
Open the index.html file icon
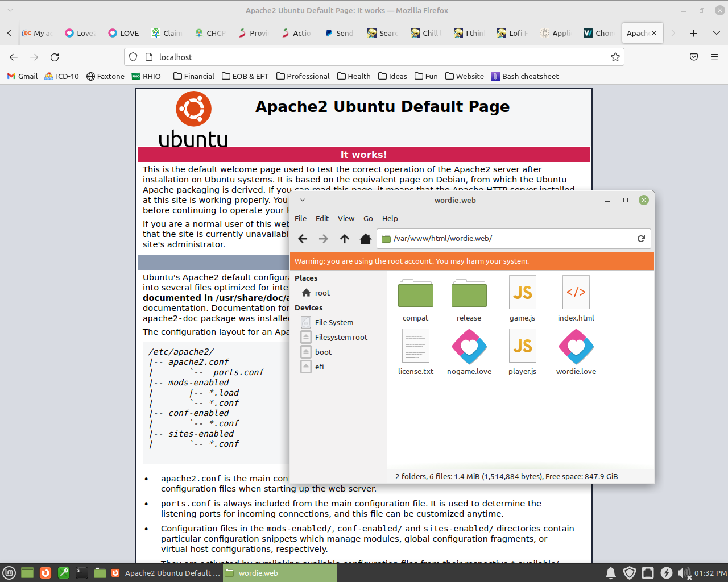pos(576,292)
